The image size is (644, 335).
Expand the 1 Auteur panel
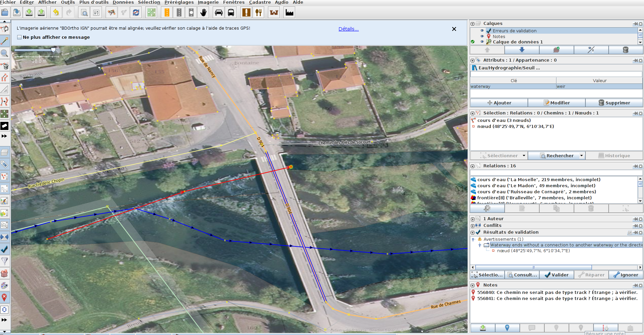pyautogui.click(x=473, y=219)
